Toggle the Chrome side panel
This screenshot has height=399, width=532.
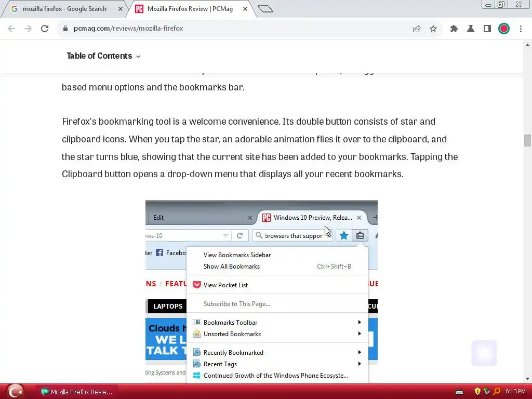pos(487,29)
